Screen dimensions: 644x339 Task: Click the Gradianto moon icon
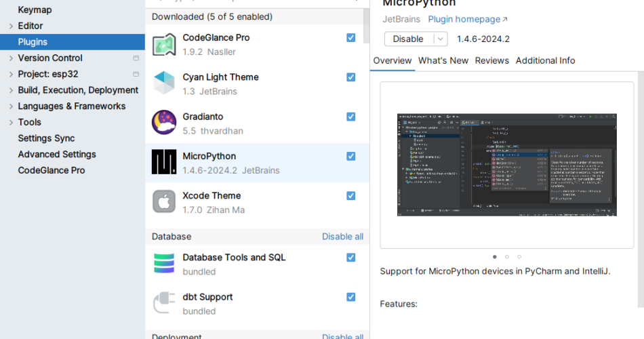[164, 123]
